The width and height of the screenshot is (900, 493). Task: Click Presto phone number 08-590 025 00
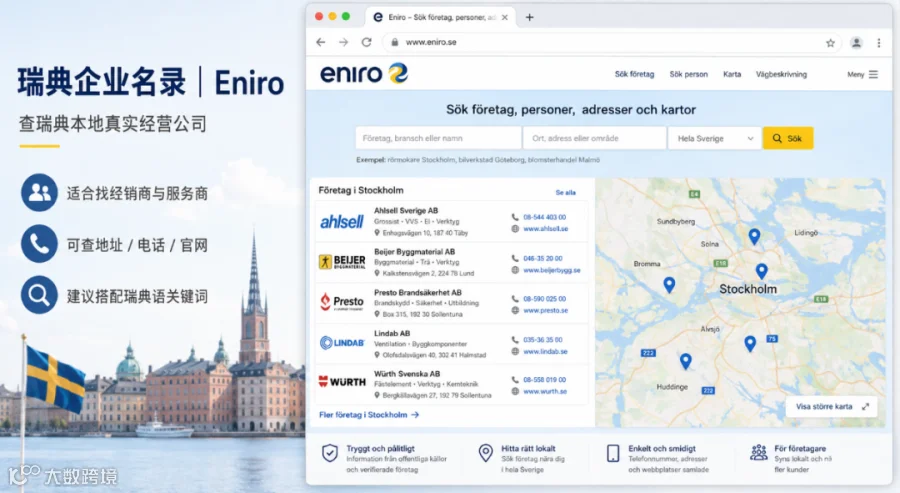click(x=544, y=298)
